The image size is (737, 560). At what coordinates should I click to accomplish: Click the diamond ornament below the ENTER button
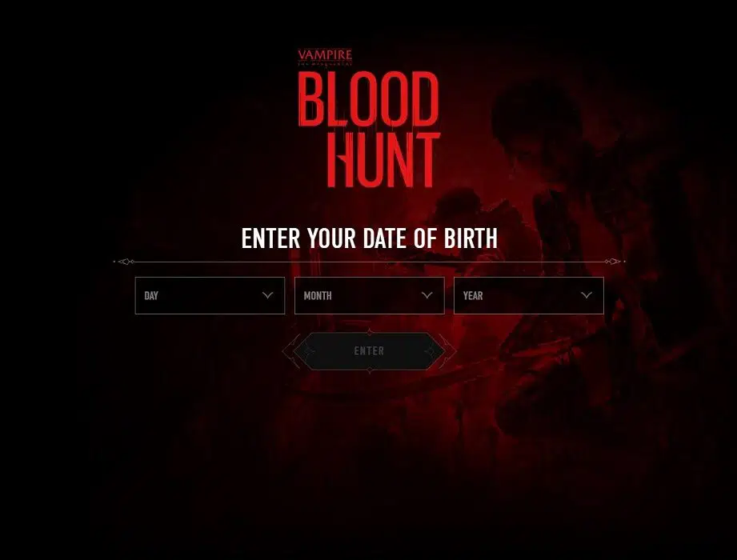coord(370,370)
